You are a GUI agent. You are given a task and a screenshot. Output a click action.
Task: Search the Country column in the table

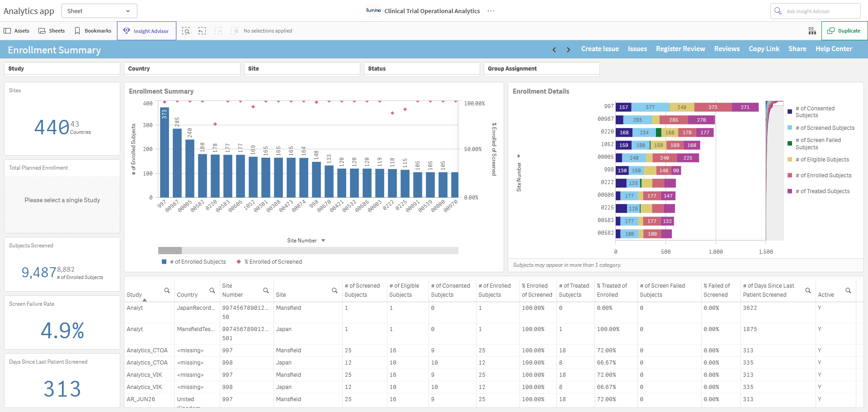[x=212, y=290]
